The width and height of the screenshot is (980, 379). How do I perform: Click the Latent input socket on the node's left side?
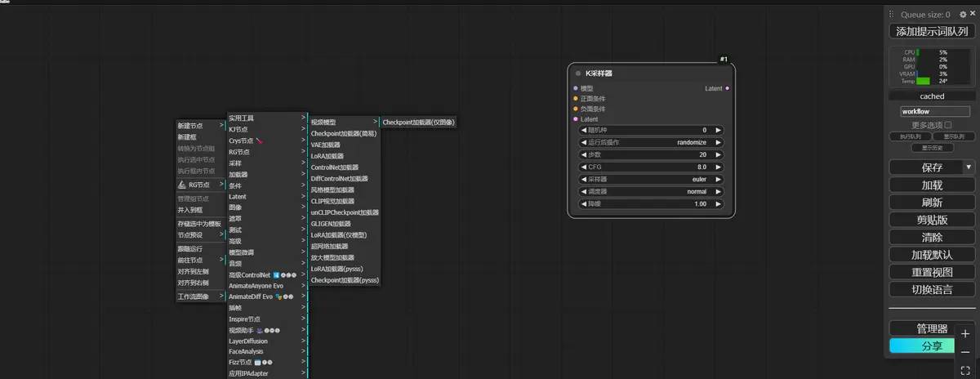[575, 119]
